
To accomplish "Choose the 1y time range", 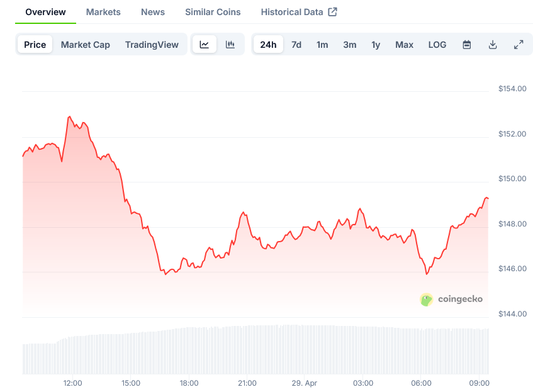I will click(x=376, y=45).
